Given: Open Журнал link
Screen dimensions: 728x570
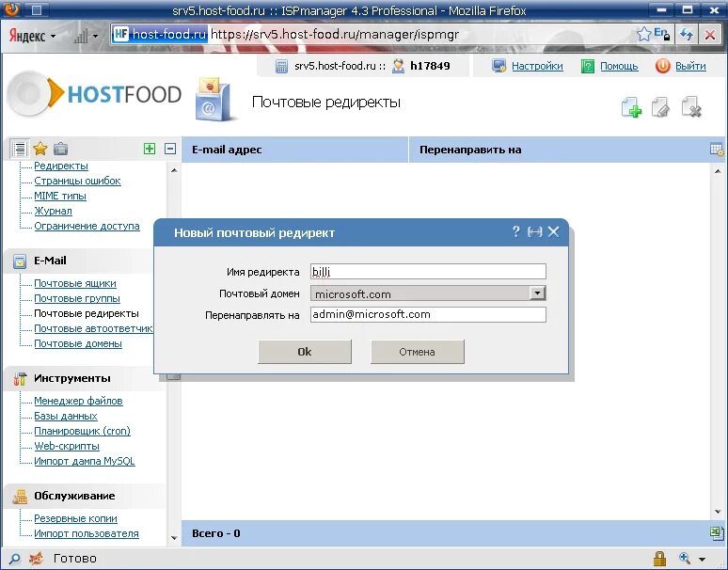Looking at the screenshot, I should 53,211.
